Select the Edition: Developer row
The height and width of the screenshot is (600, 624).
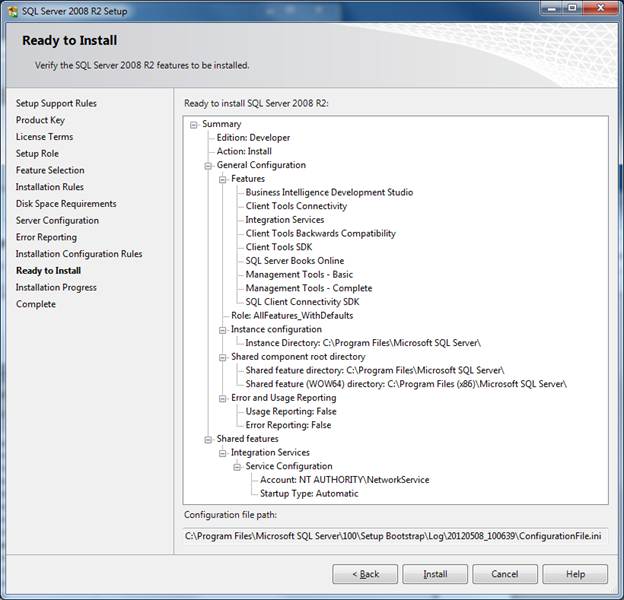[x=253, y=138]
